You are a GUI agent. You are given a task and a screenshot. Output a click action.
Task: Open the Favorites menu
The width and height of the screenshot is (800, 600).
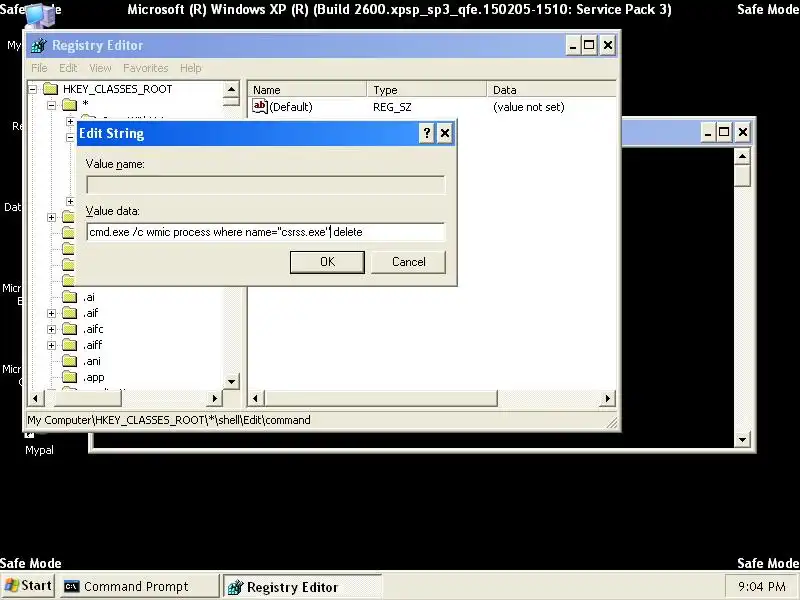[145, 68]
